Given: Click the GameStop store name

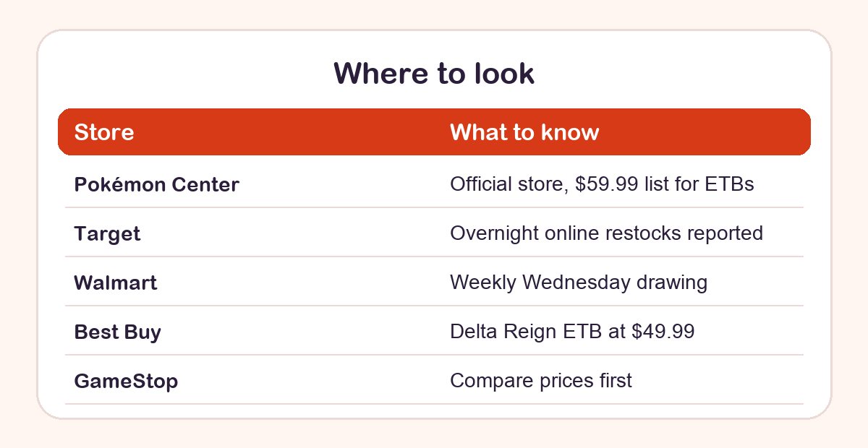Looking at the screenshot, I should tap(126, 381).
